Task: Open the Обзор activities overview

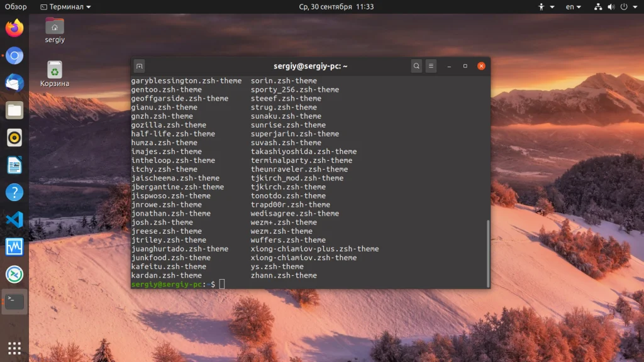Action: pos(16,6)
